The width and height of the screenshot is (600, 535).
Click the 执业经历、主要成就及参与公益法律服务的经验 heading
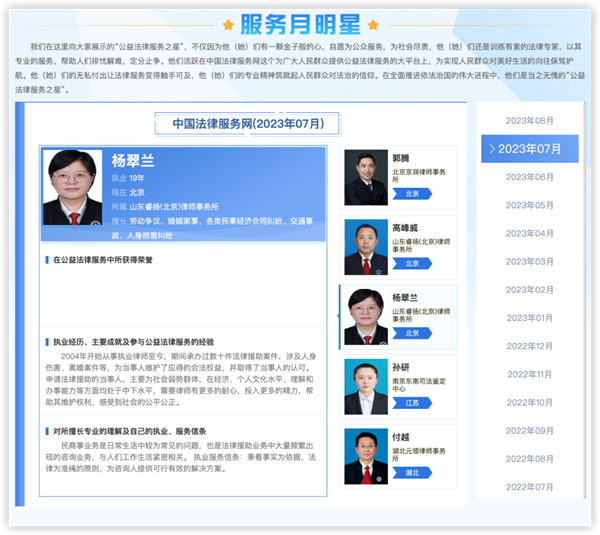click(133, 342)
